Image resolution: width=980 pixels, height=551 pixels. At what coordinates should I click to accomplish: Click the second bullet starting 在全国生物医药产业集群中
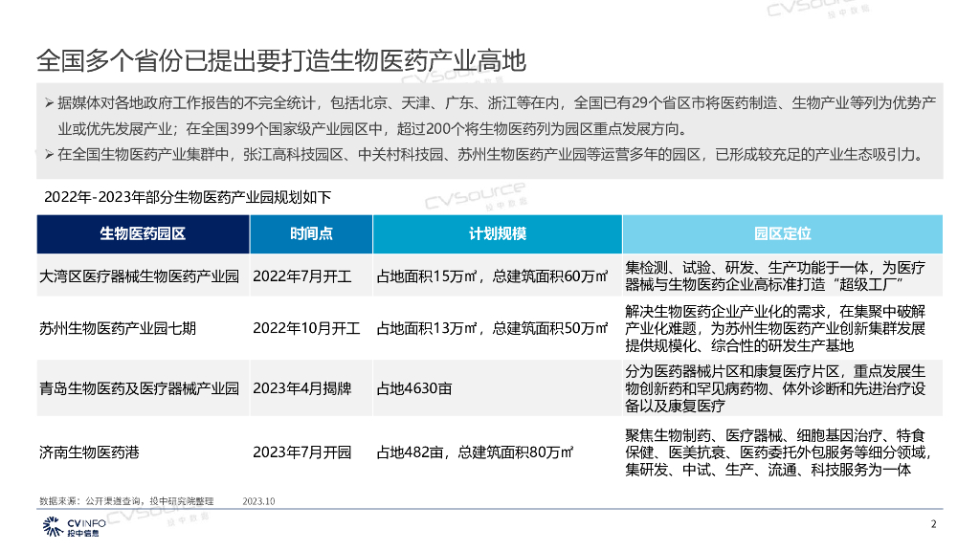(485, 154)
